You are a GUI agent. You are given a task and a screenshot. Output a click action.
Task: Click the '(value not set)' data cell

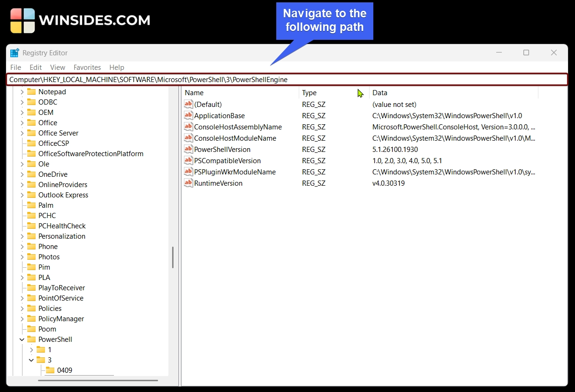click(394, 104)
